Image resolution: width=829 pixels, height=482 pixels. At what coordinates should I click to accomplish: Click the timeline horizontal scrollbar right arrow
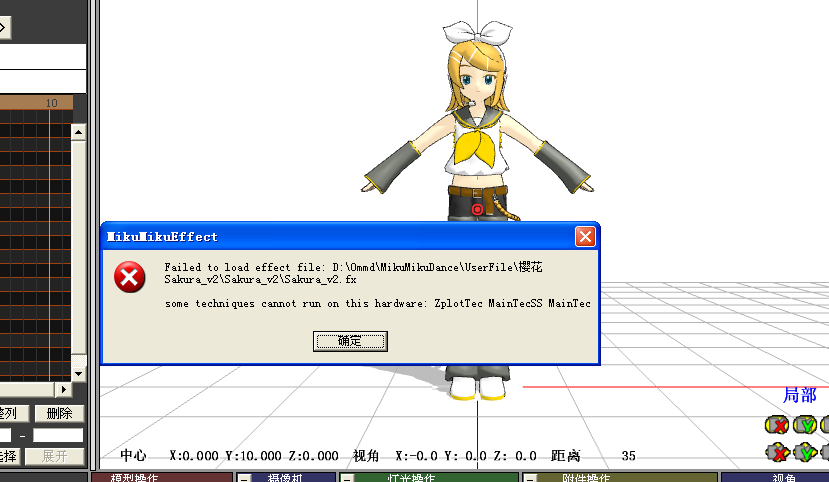tap(63, 390)
